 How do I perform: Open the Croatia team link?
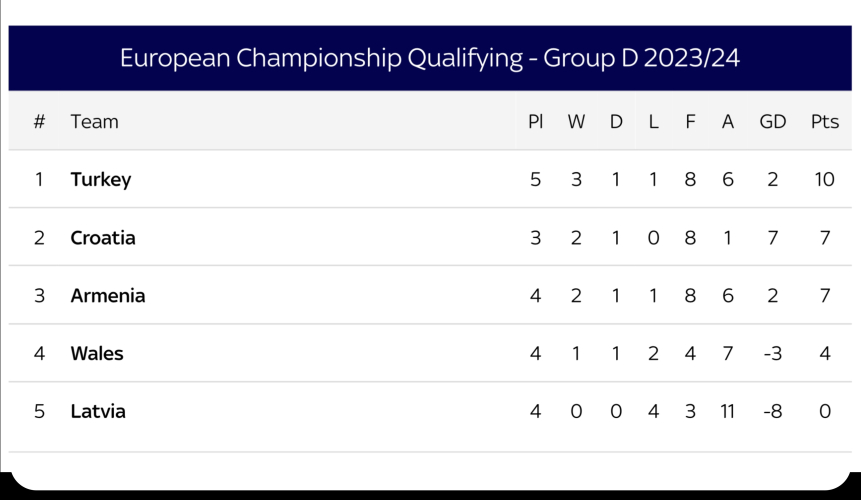pyautogui.click(x=103, y=238)
